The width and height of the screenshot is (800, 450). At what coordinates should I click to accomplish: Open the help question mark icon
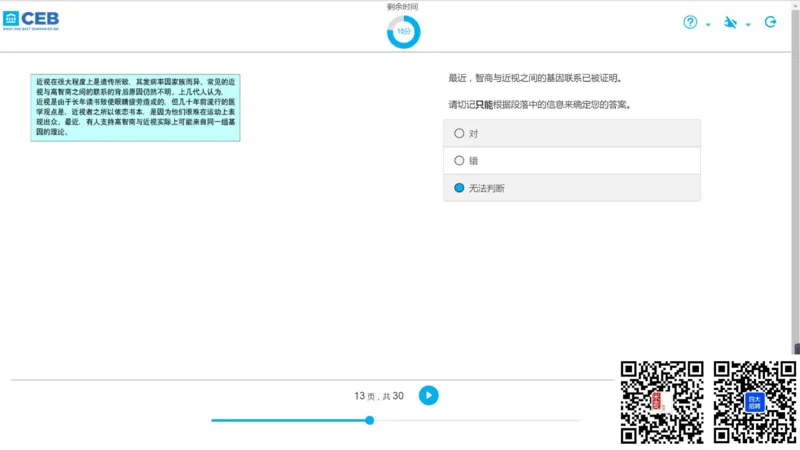coord(690,22)
